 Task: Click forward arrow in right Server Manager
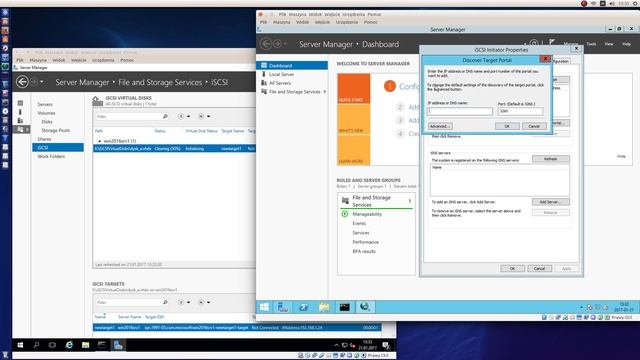[277, 44]
